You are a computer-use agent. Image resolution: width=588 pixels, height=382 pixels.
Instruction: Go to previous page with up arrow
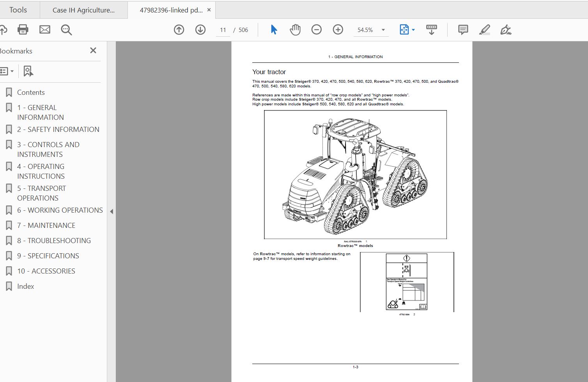click(179, 30)
